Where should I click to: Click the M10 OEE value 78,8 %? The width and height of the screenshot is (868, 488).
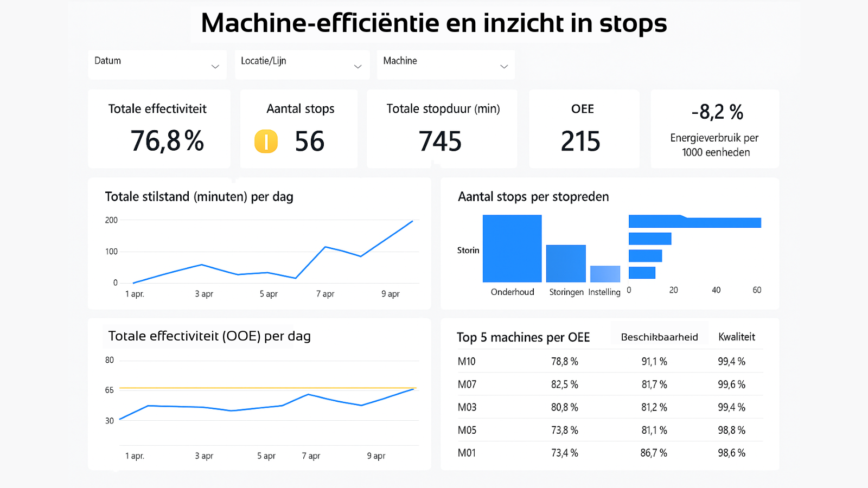click(565, 361)
